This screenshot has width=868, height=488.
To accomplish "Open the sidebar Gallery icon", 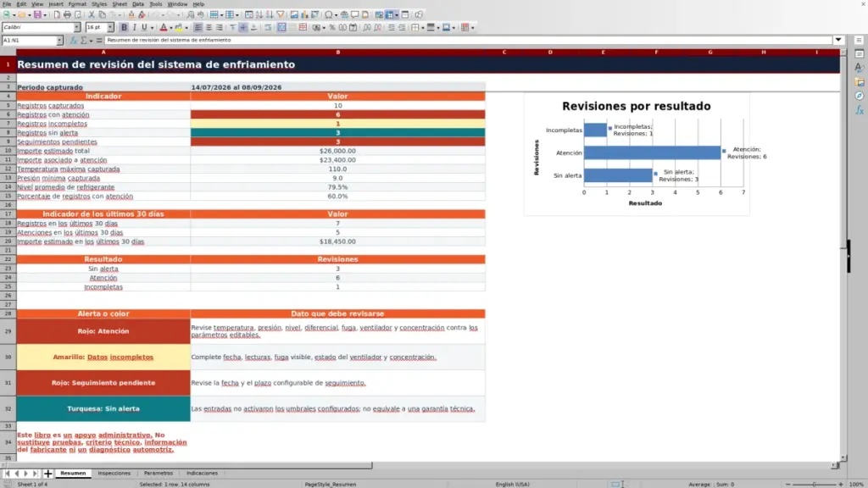I will click(x=860, y=82).
